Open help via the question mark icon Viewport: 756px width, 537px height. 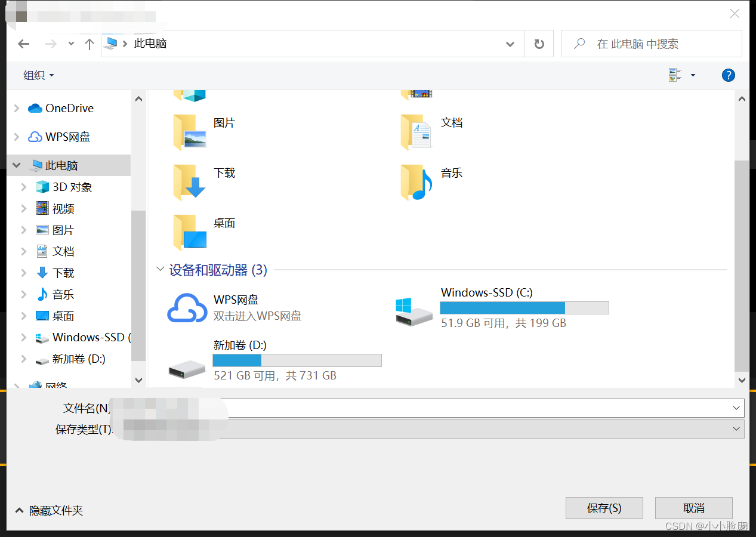coord(728,75)
